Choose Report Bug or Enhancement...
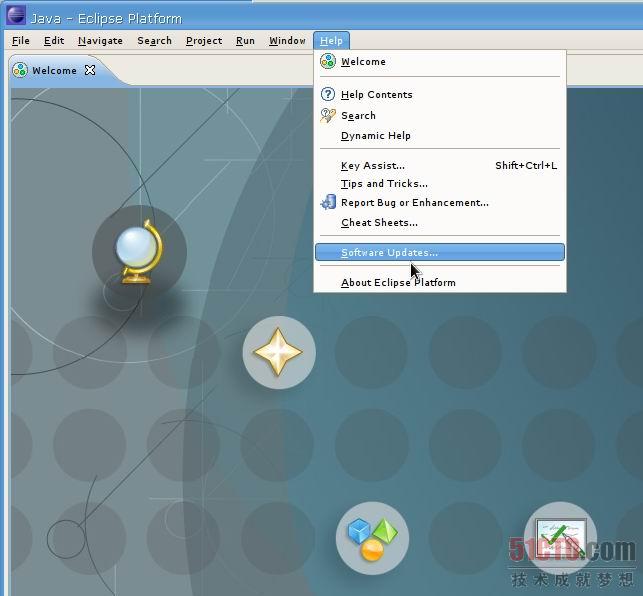 (440, 203)
